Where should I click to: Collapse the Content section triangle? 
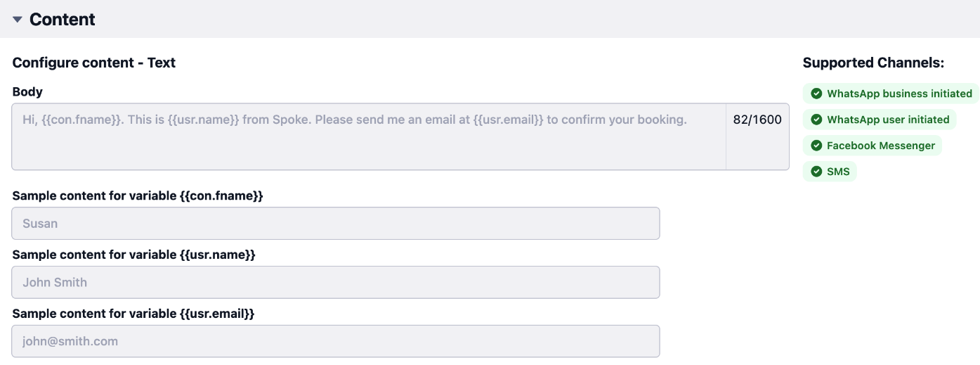pos(18,20)
